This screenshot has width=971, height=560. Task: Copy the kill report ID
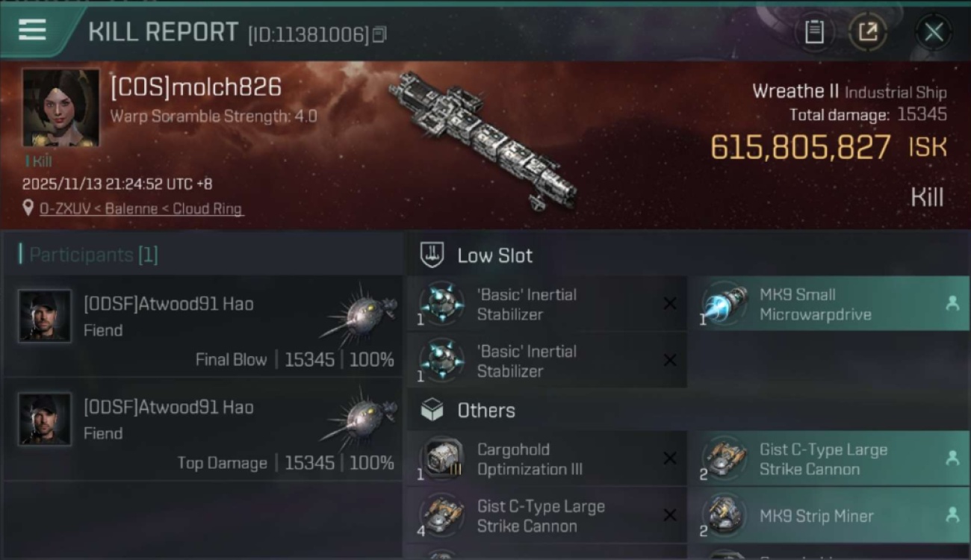coord(379,34)
